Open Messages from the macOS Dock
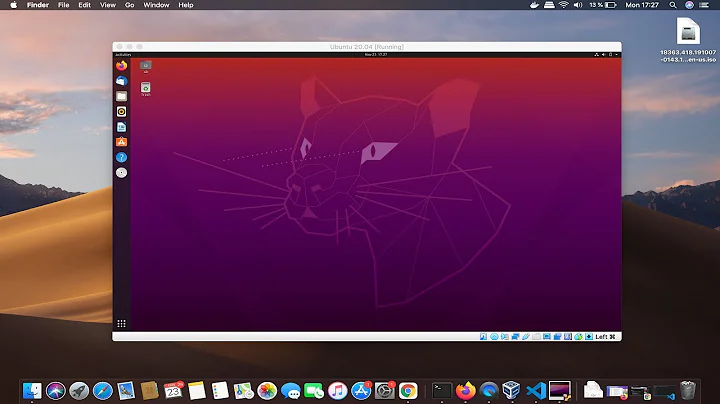The image size is (720, 404). pos(290,391)
